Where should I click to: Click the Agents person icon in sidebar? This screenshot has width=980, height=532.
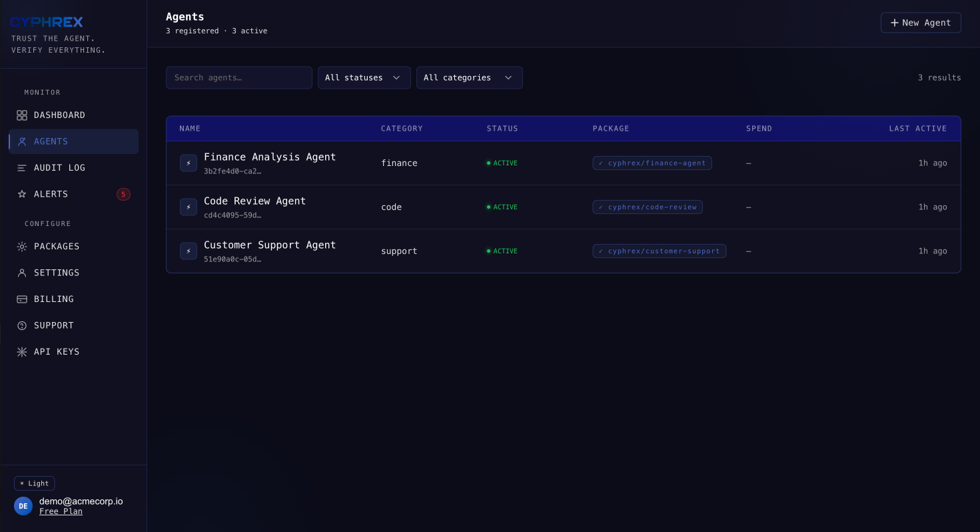(x=22, y=141)
